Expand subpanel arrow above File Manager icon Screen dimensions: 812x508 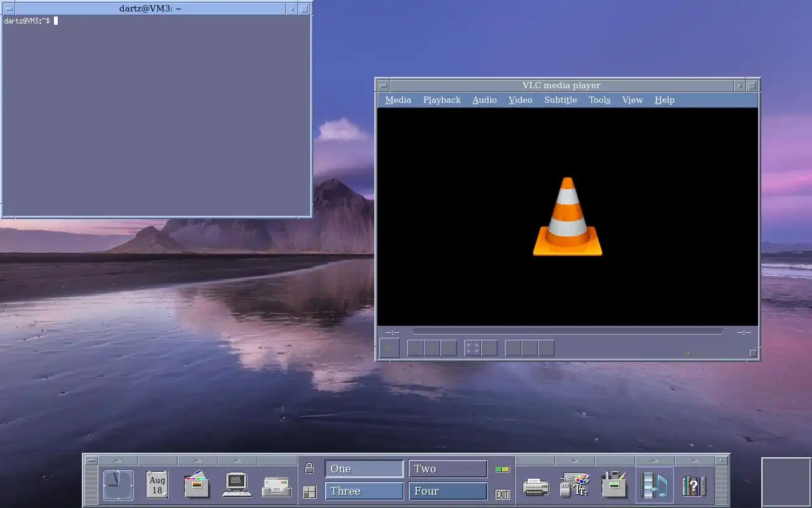(x=197, y=460)
